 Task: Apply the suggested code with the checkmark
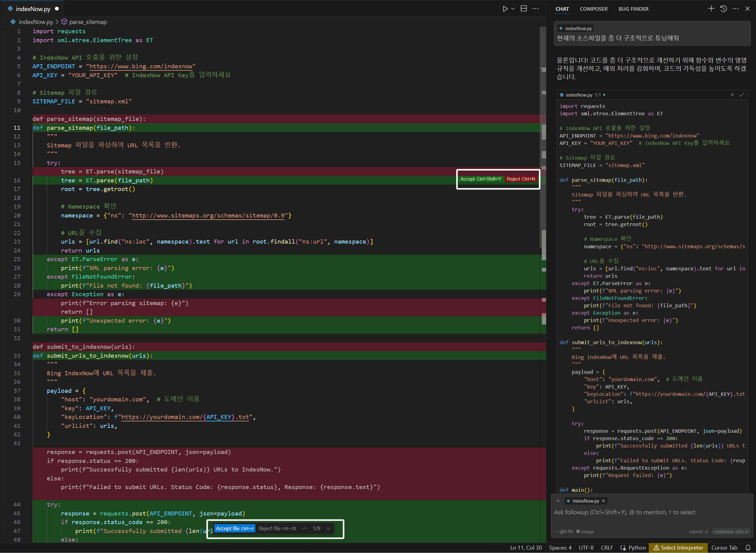[x=742, y=95]
